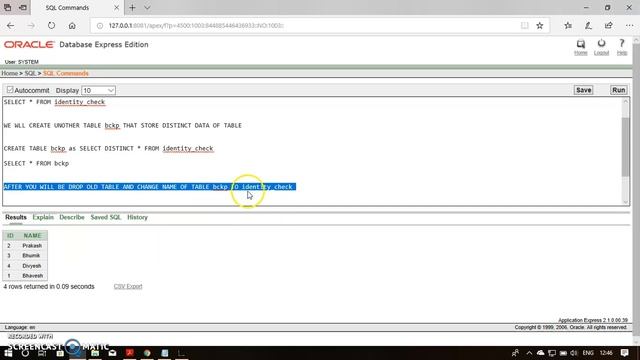Image resolution: width=640 pixels, height=360 pixels.
Task: Open the red PDF app on taskbar
Action: tap(130, 353)
